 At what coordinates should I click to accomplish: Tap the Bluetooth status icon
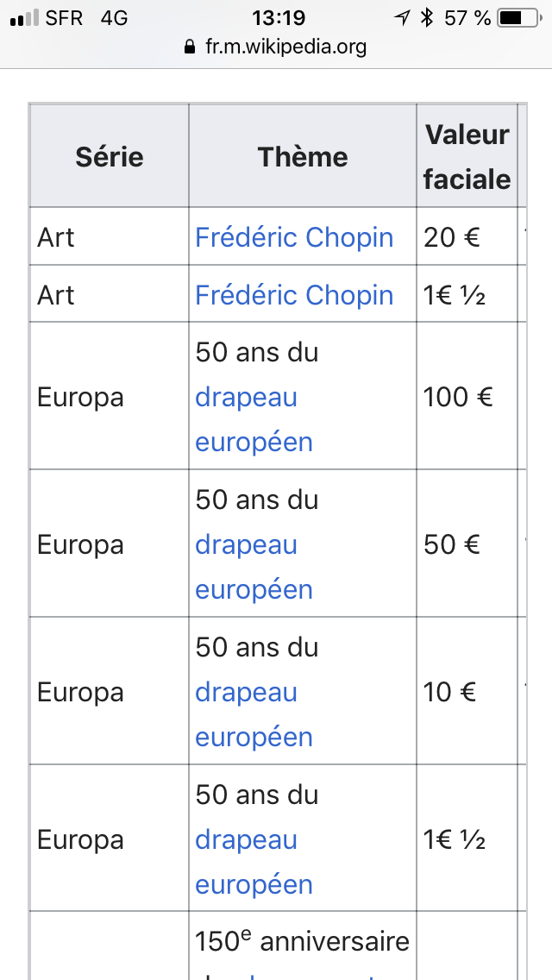point(425,18)
